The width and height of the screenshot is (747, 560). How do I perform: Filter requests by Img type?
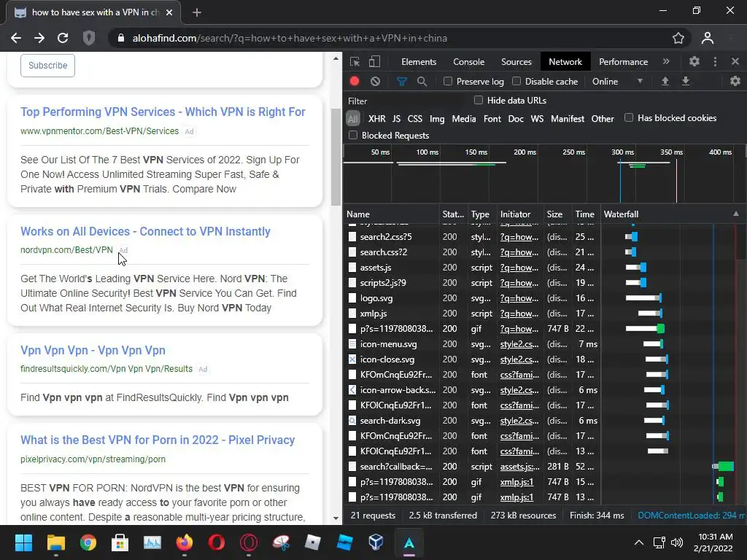point(437,119)
